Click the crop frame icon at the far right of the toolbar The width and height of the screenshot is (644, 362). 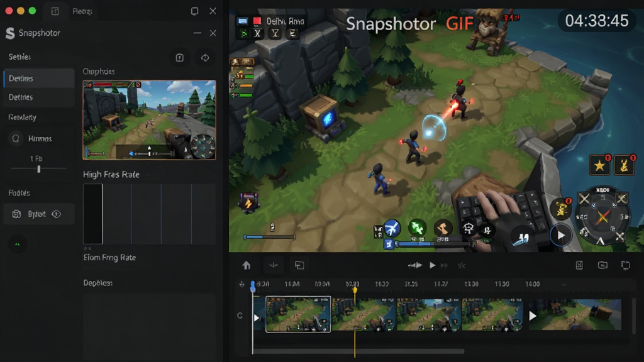pos(626,265)
